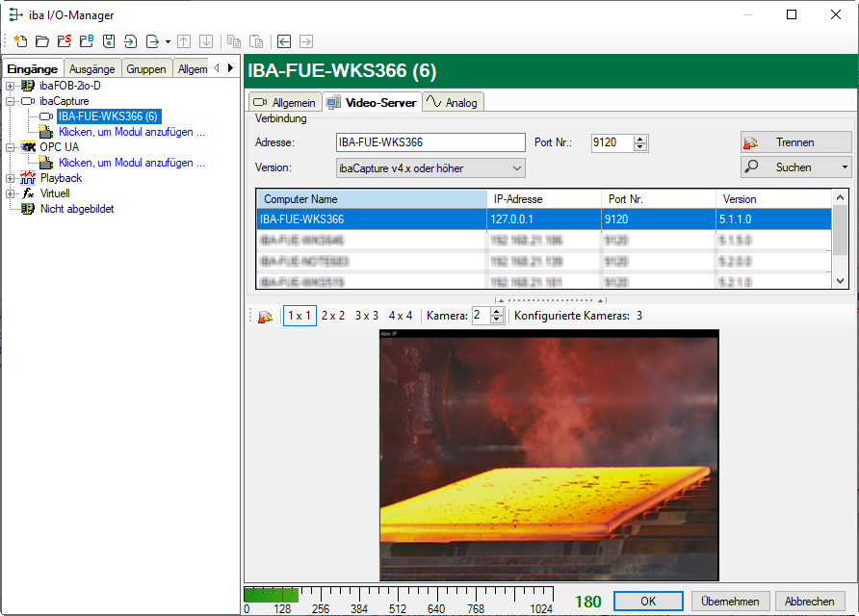859x616 pixels.
Task: Click the green left arrow back icon
Action: click(284, 41)
